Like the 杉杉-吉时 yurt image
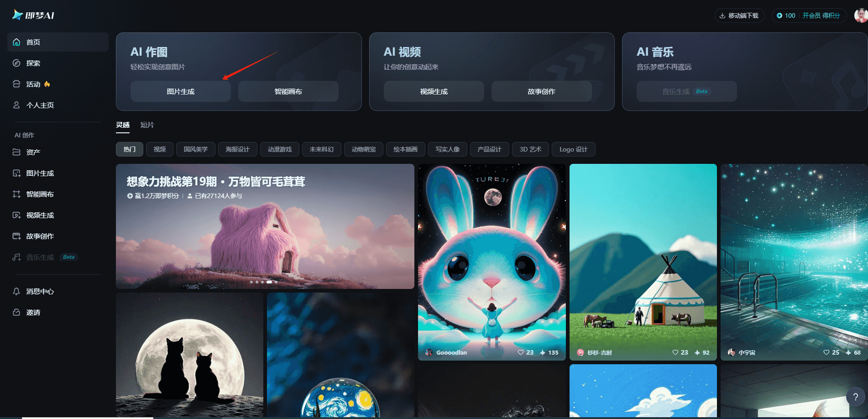Image resolution: width=868 pixels, height=419 pixels. [x=675, y=352]
